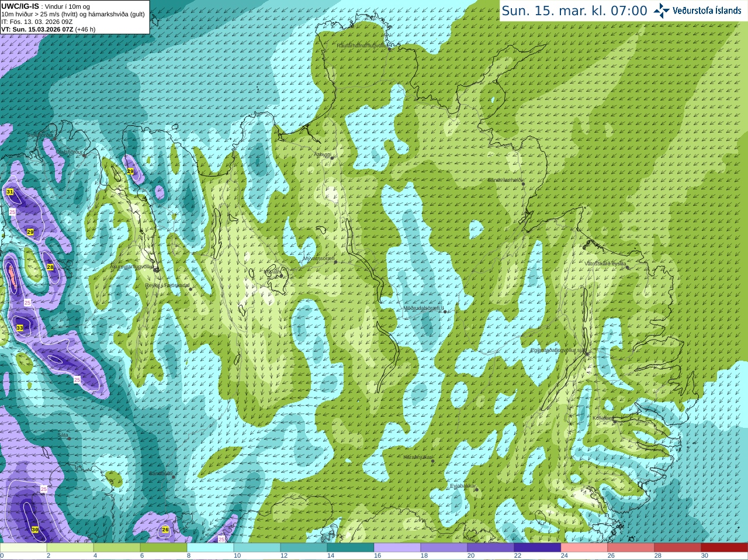Click the '24' value on the wind scale
The height and width of the screenshot is (560, 748).
coord(565,556)
